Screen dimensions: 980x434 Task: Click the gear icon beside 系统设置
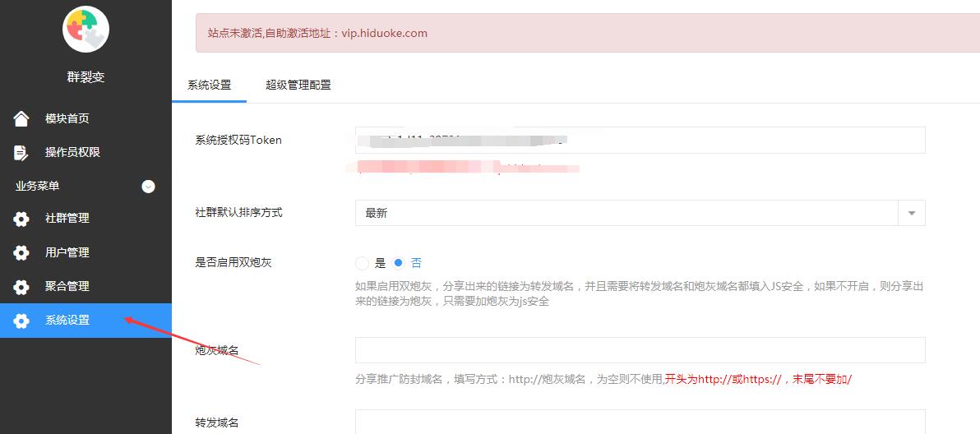21,321
